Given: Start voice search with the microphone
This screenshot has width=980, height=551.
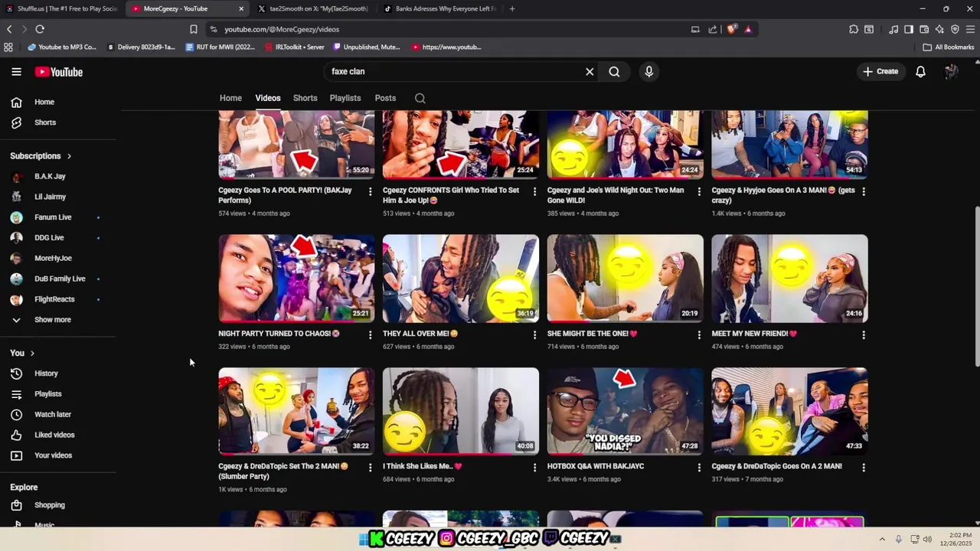Looking at the screenshot, I should tap(649, 72).
